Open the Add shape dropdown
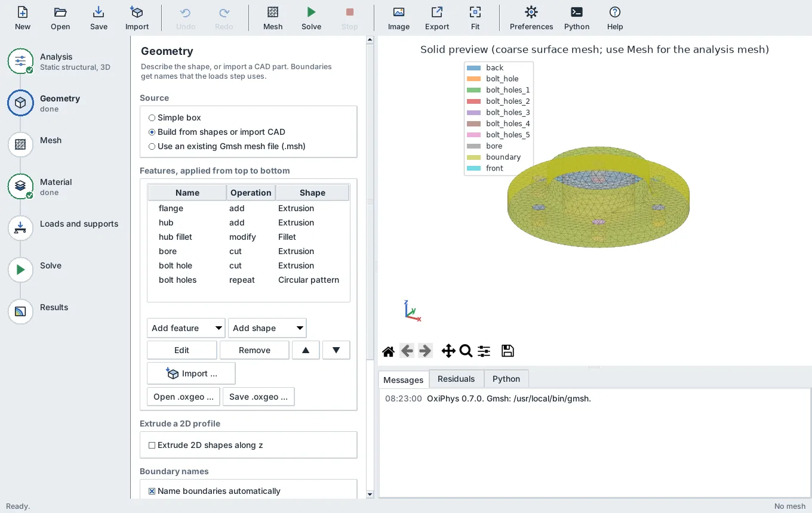Image resolution: width=812 pixels, height=513 pixels. (267, 328)
